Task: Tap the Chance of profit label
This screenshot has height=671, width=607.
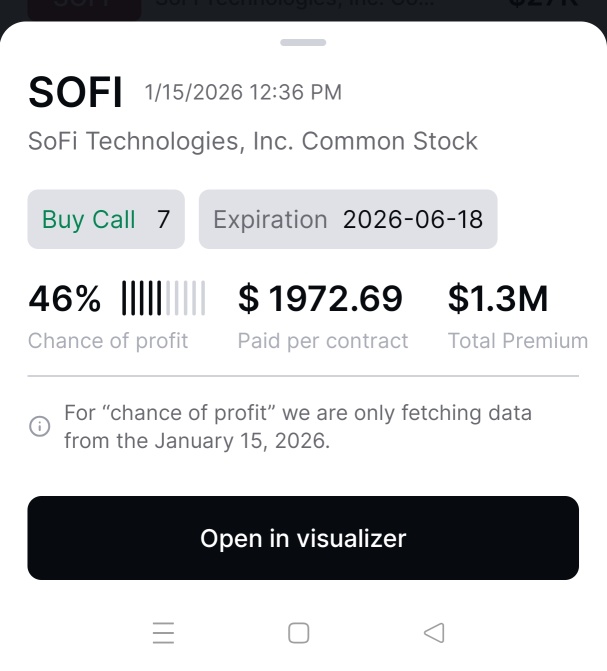Action: click(108, 341)
